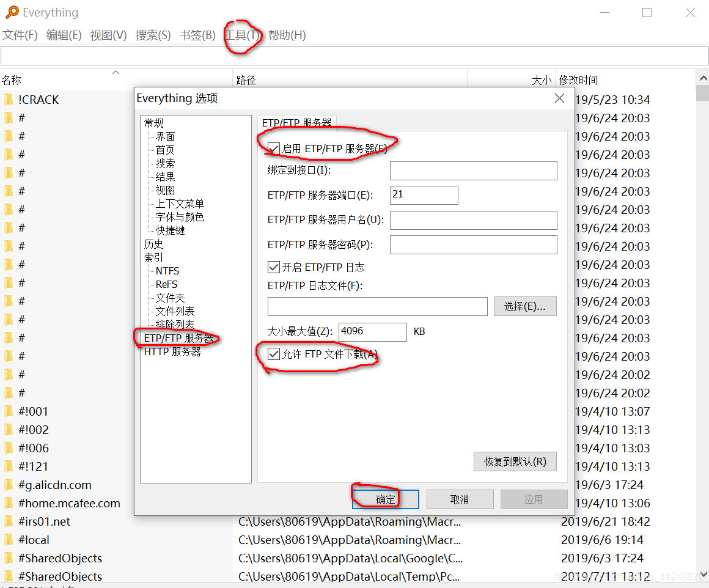The height and width of the screenshot is (588, 709).
Task: Select 视图 in the options tree
Action: click(165, 190)
